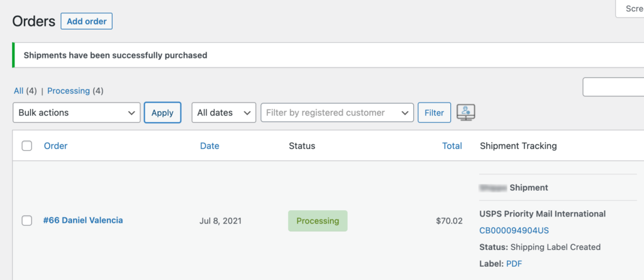
Task: Toggle the select-all orders checkbox
Action: [x=27, y=146]
